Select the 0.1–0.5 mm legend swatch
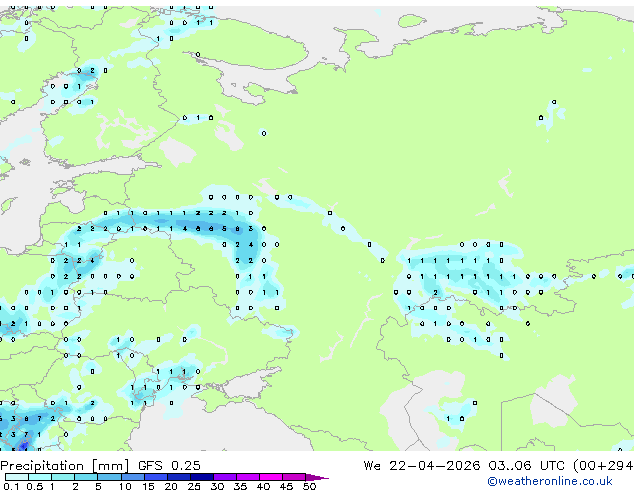Viewport: 634px width, 490px height. point(17,477)
